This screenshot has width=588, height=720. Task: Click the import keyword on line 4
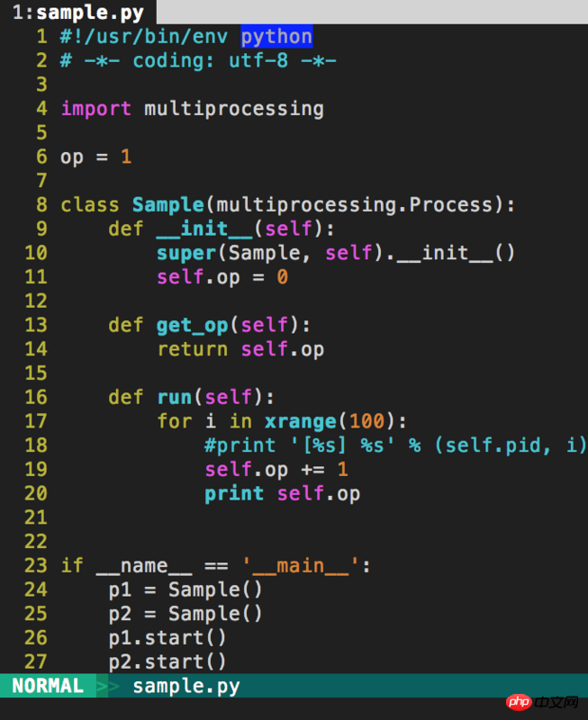(x=95, y=109)
